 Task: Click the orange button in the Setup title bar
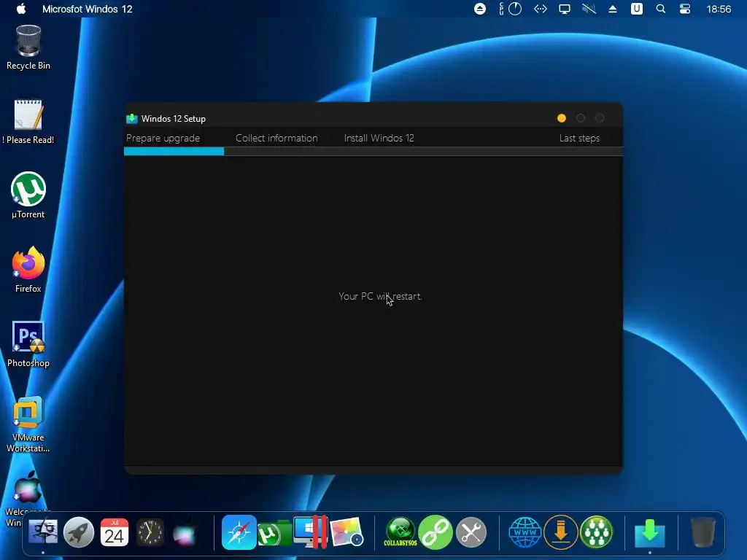pos(561,118)
